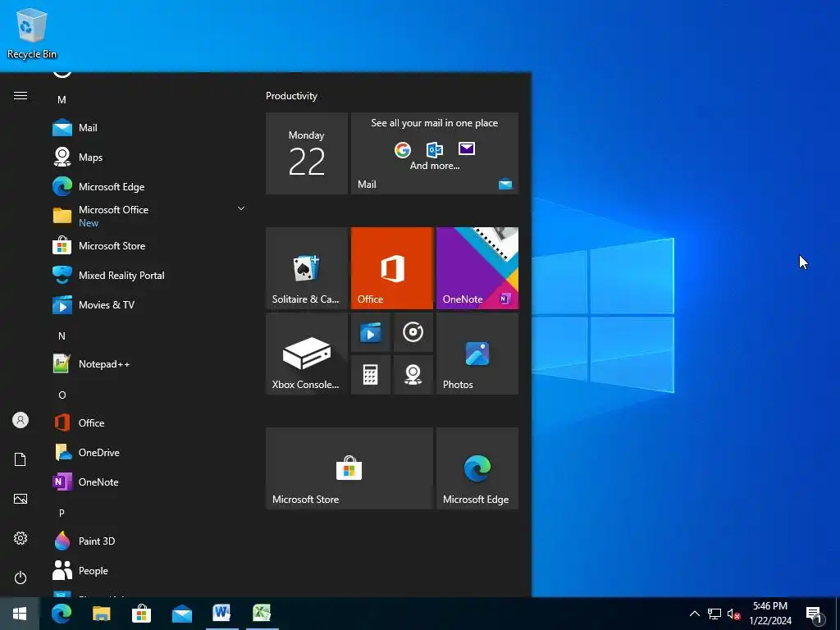Open OneDrive from the app list
This screenshot has height=630, width=840.
click(150, 452)
